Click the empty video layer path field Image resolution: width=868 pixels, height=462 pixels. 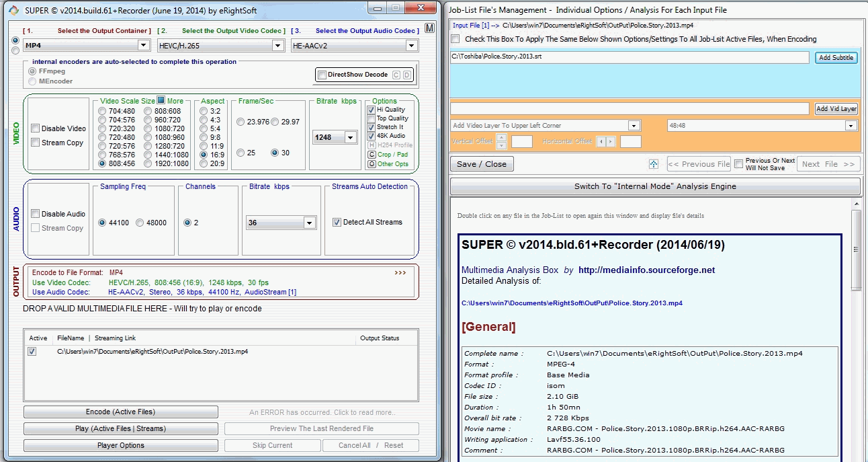pyautogui.click(x=630, y=108)
